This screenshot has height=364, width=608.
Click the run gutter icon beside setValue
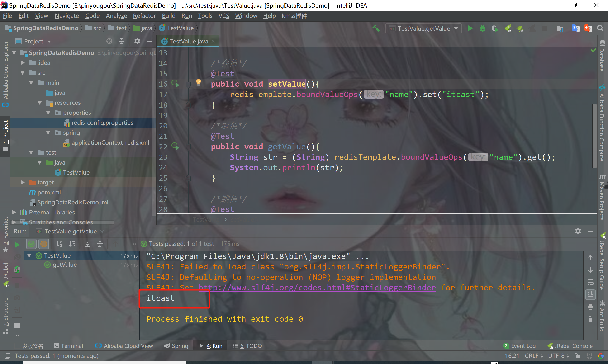175,84
